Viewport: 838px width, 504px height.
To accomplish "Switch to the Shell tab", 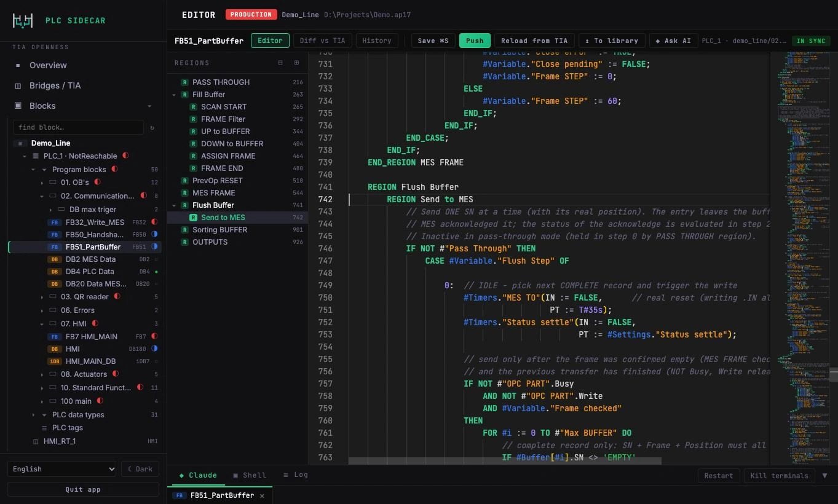I will click(x=250, y=475).
